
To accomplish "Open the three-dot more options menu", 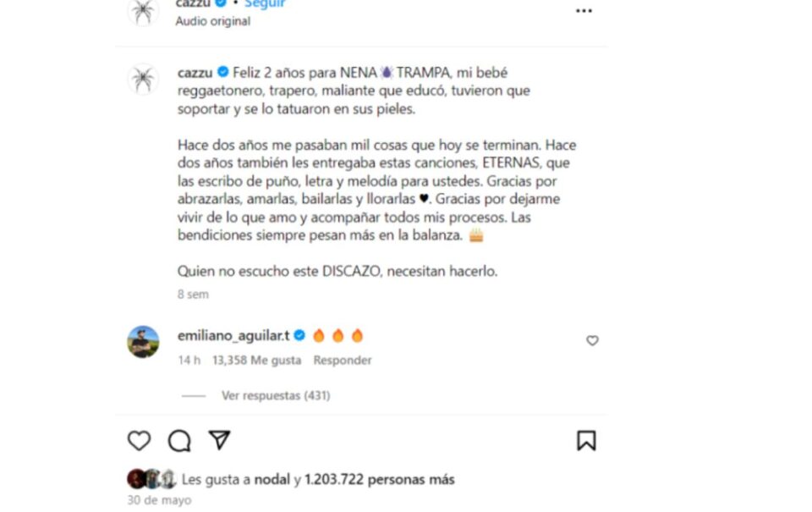I will click(x=584, y=11).
